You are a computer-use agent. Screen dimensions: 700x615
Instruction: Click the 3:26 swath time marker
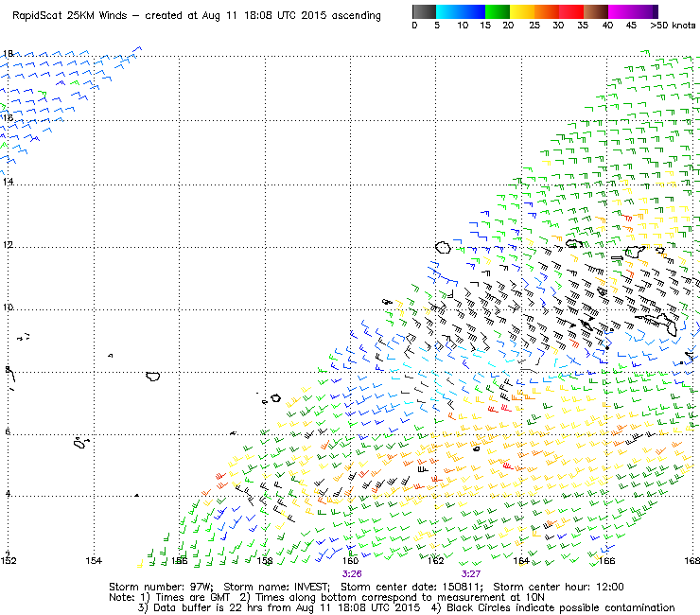[x=352, y=574]
